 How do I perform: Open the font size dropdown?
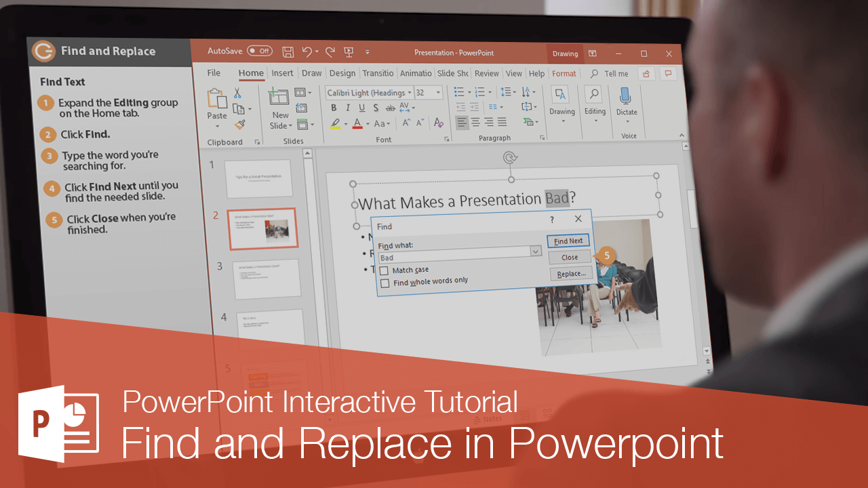(437, 92)
